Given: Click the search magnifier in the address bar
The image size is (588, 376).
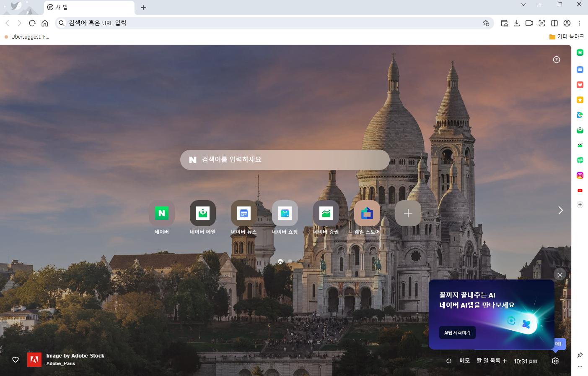Looking at the screenshot, I should coord(62,23).
